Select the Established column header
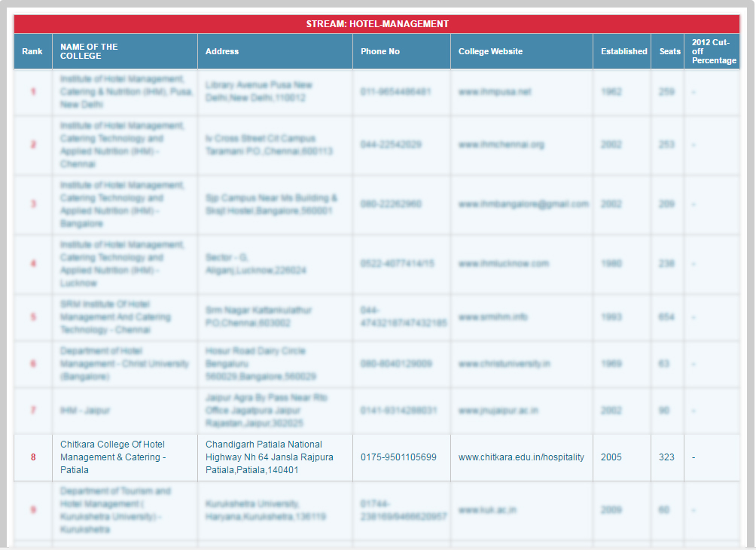Screen dimensions: 756x550 pyautogui.click(x=623, y=51)
